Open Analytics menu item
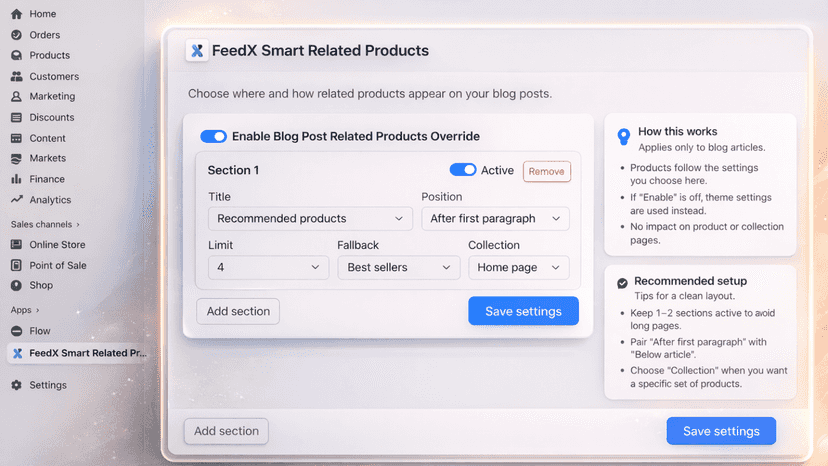828x466 pixels. pyautogui.click(x=50, y=200)
